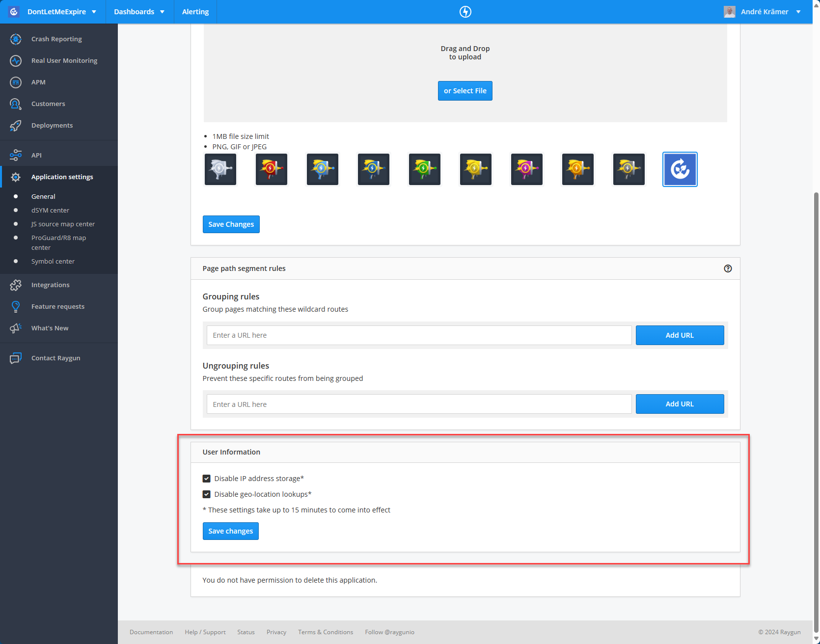820x644 pixels.
Task: Toggle the Contact Raygun chat option
Action: tap(16, 358)
